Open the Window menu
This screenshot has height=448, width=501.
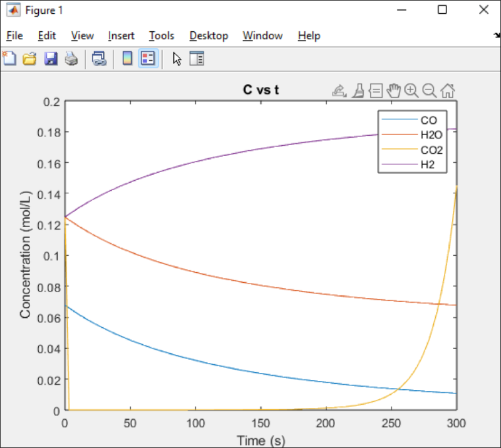(x=262, y=36)
